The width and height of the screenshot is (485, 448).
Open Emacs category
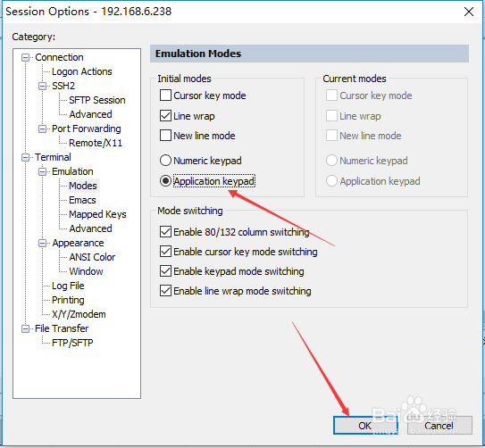[x=82, y=200]
